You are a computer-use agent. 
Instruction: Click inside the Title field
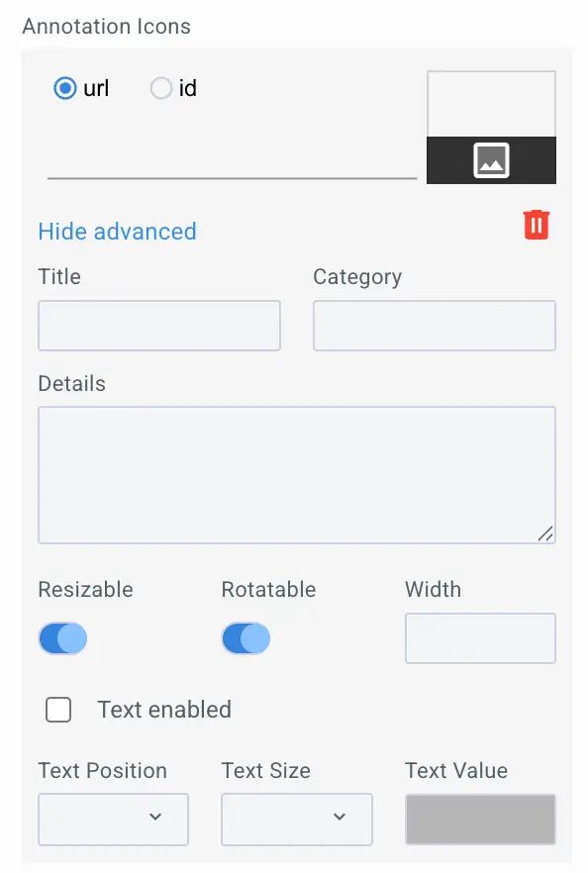point(158,326)
